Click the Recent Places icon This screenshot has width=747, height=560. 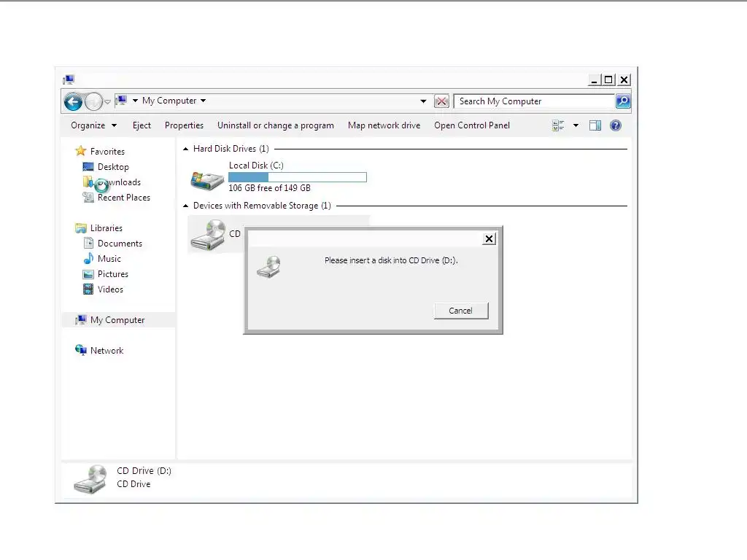(88, 197)
